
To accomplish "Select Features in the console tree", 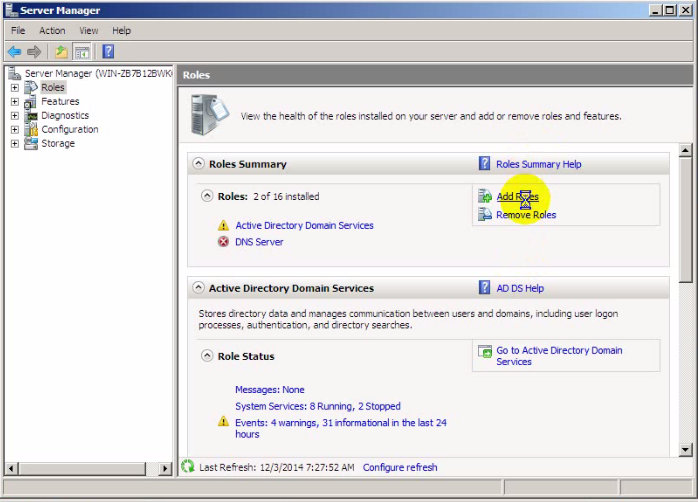I will 60,101.
